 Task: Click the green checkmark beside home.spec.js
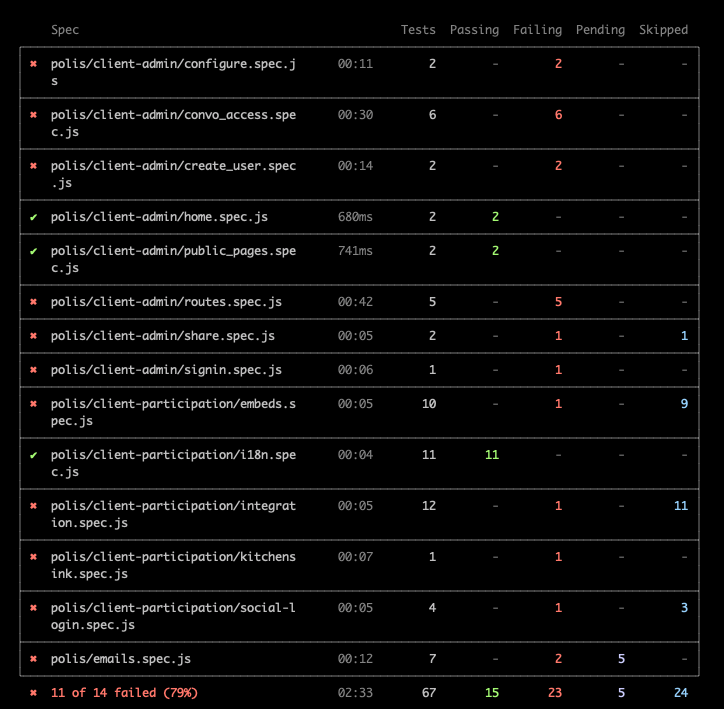(x=33, y=216)
